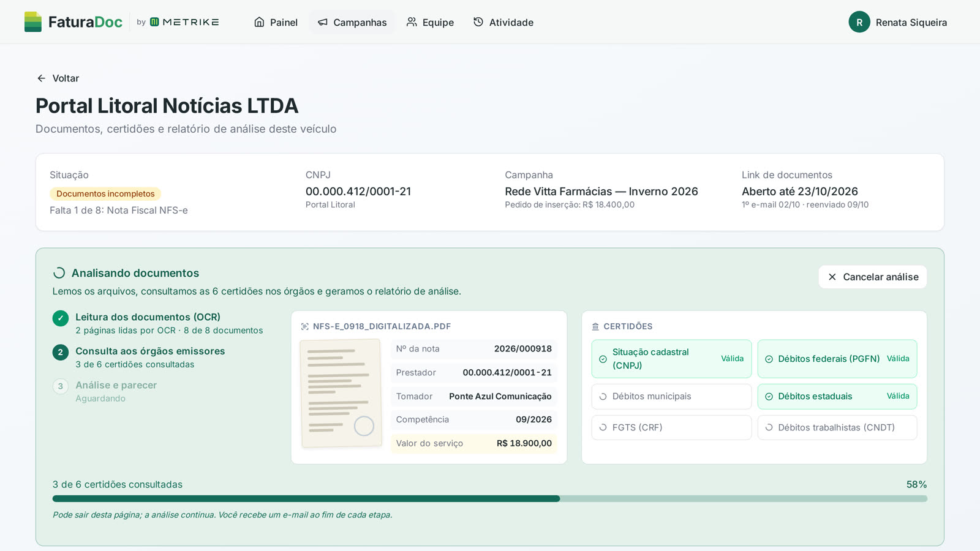This screenshot has width=980, height=551.
Task: Click the spinner icon beside Analisando documentos
Action: [x=59, y=273]
